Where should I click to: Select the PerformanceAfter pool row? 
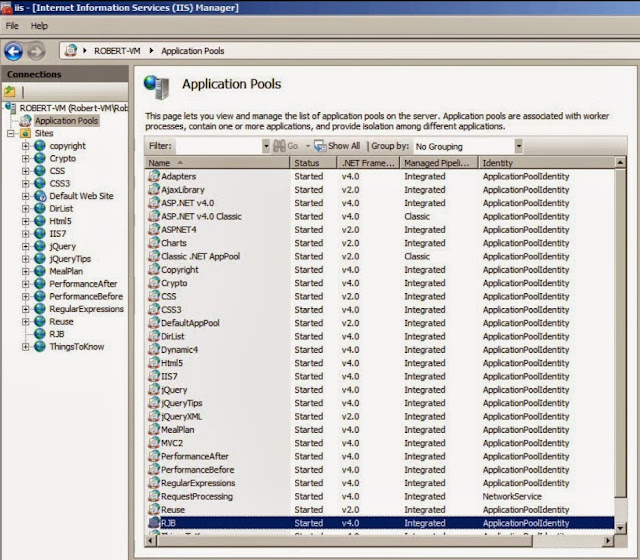(x=380, y=456)
